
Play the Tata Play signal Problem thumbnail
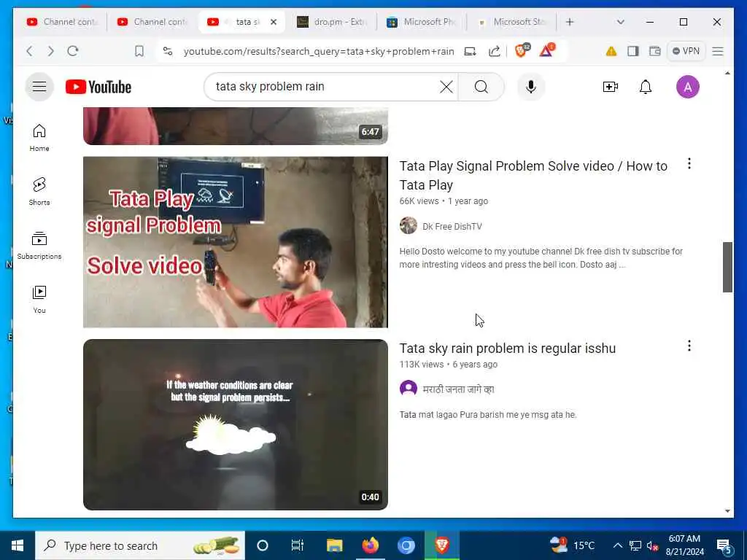[x=236, y=242]
